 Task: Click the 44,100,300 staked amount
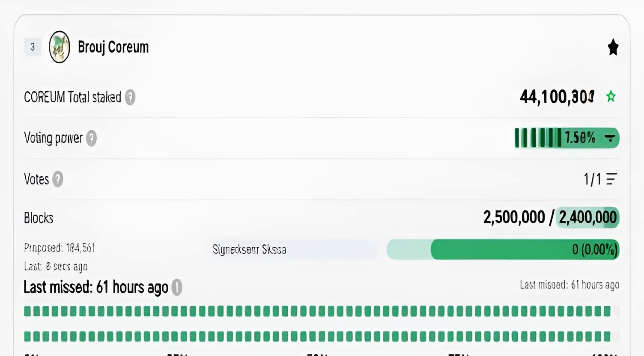(x=557, y=97)
